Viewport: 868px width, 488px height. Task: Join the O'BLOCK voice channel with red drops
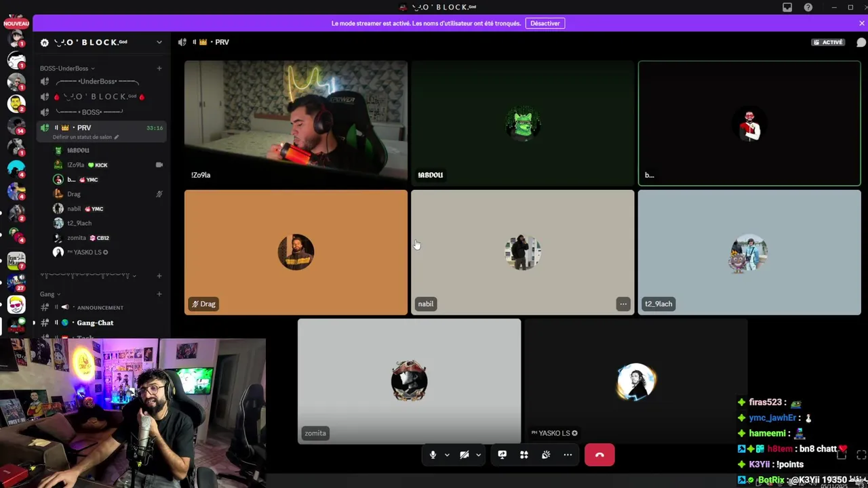(x=102, y=97)
